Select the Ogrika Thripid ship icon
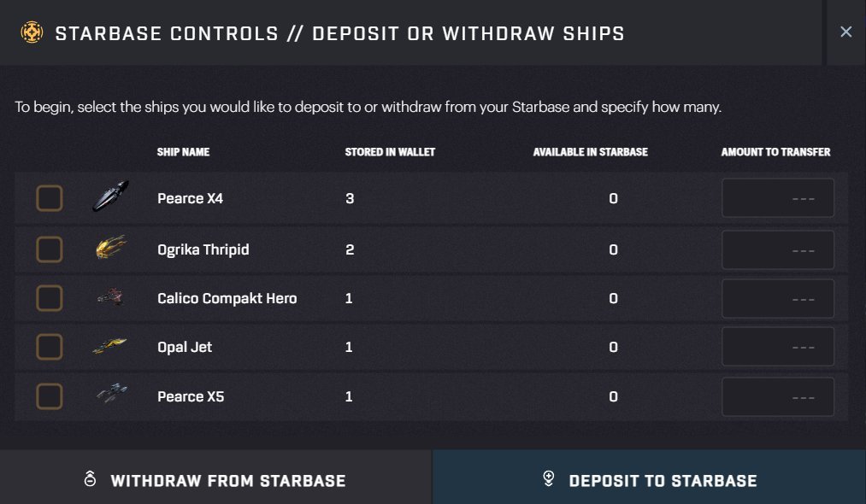 113,247
